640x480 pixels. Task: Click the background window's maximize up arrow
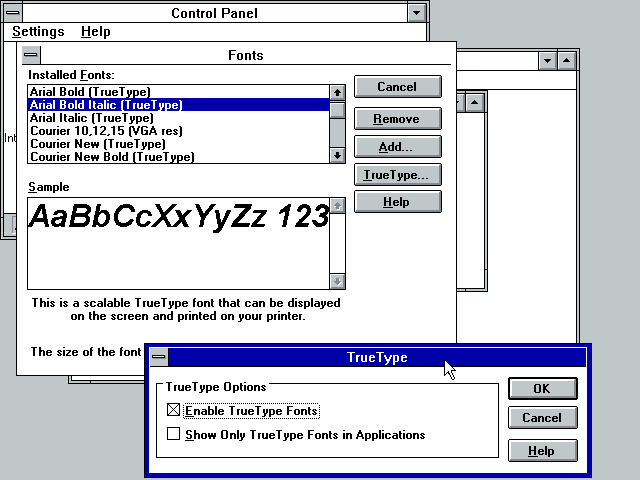click(x=566, y=61)
